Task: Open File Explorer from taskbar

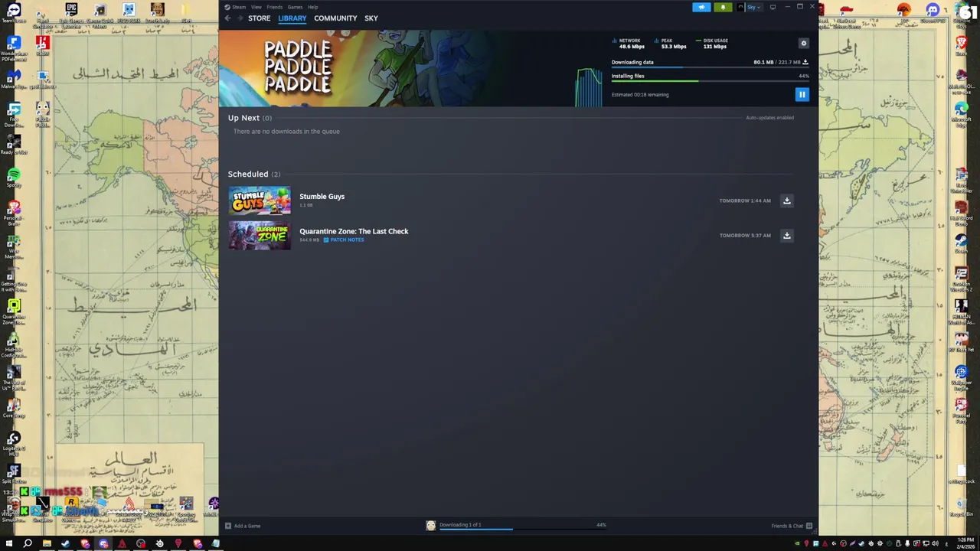Action: click(x=47, y=544)
